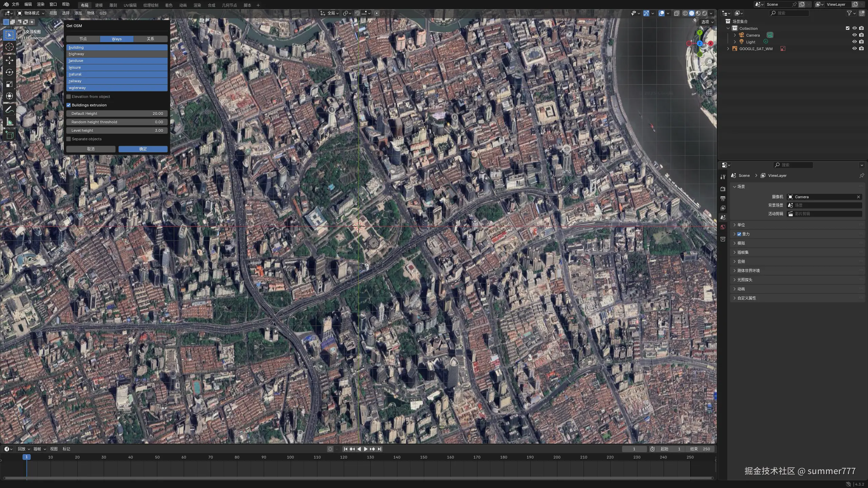Select the Scale tool icon
The height and width of the screenshot is (488, 868).
9,84
